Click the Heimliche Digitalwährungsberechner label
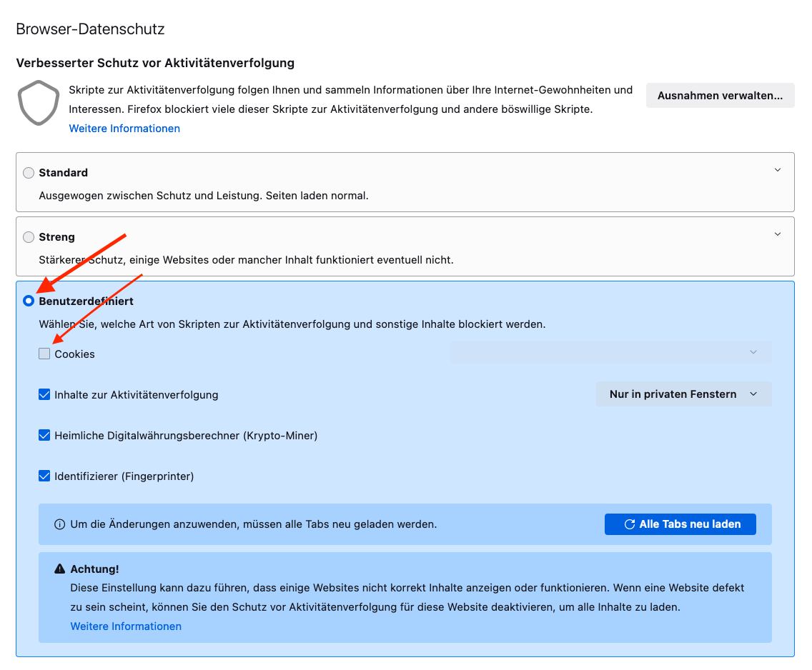 (x=186, y=436)
